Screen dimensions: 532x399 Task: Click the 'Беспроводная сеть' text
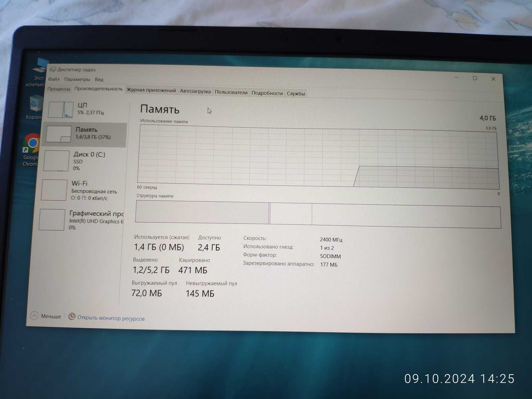coord(94,192)
